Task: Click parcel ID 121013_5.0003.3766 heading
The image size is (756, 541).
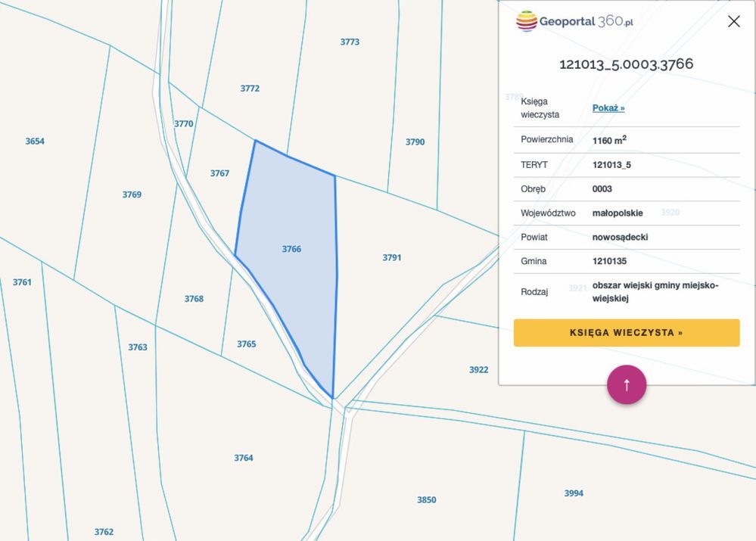Action: click(627, 64)
